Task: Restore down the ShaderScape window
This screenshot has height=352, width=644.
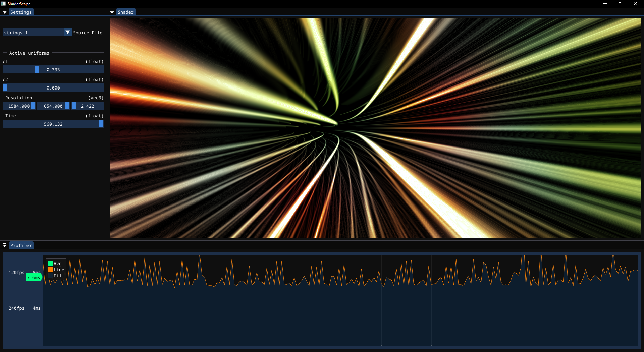Action: click(620, 4)
